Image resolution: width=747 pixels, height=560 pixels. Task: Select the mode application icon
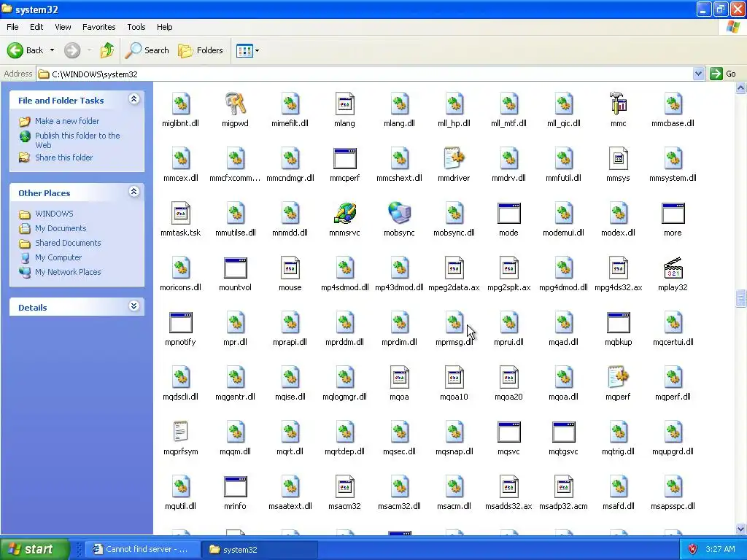508,213
